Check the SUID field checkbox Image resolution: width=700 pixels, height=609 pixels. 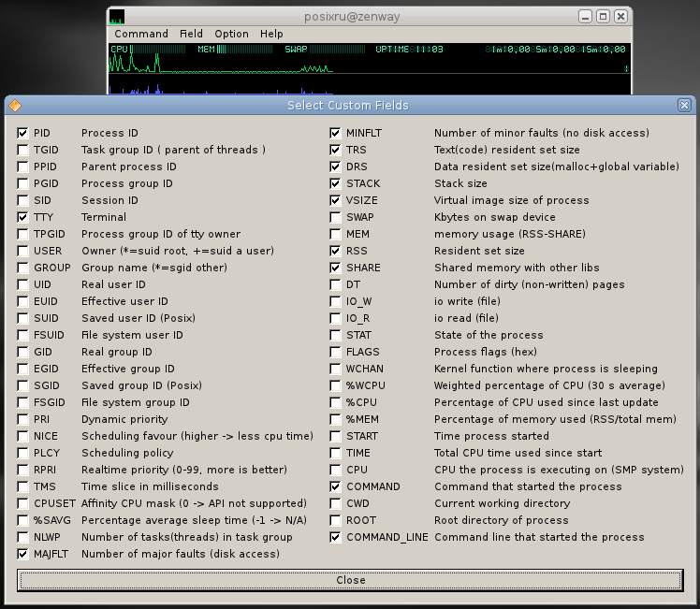(22, 318)
